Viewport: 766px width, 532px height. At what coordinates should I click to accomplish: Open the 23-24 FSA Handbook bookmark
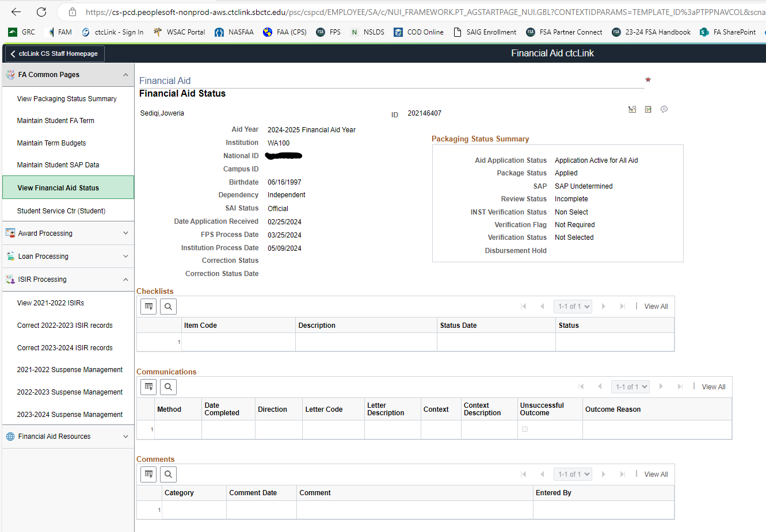[651, 32]
